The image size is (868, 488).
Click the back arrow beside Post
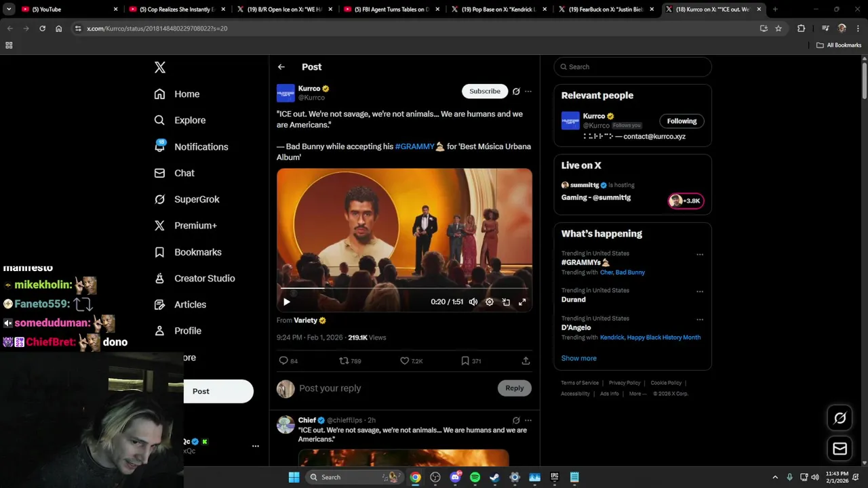click(281, 67)
